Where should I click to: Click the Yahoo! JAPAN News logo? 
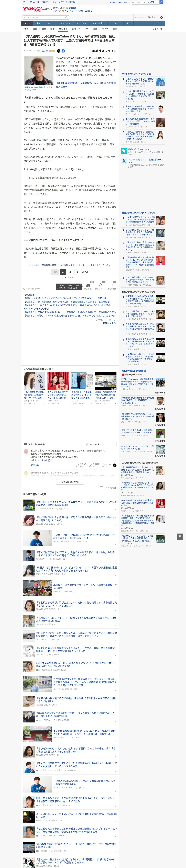click(37, 9)
